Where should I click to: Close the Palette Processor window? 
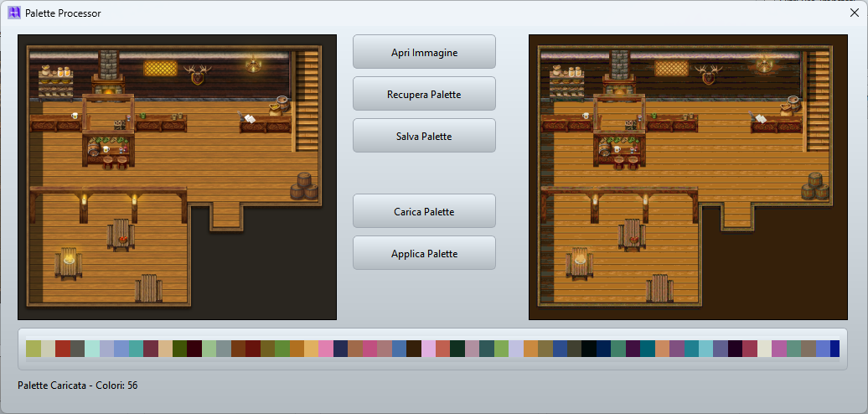coord(854,13)
